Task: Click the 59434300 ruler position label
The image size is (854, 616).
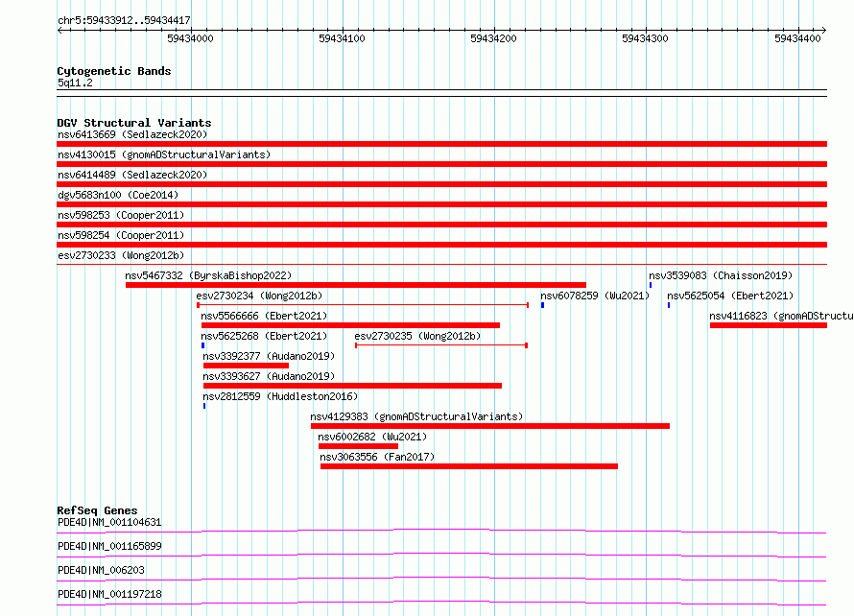Action: tap(645, 38)
